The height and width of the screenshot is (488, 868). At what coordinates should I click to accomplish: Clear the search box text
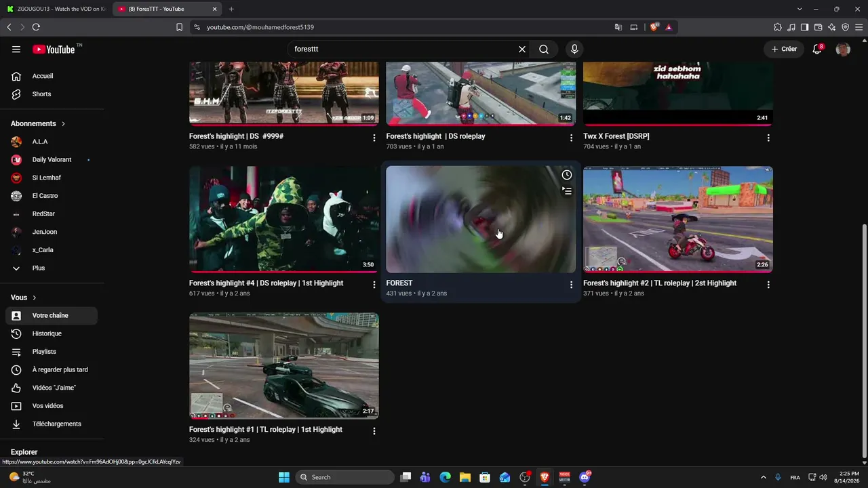pos(522,49)
